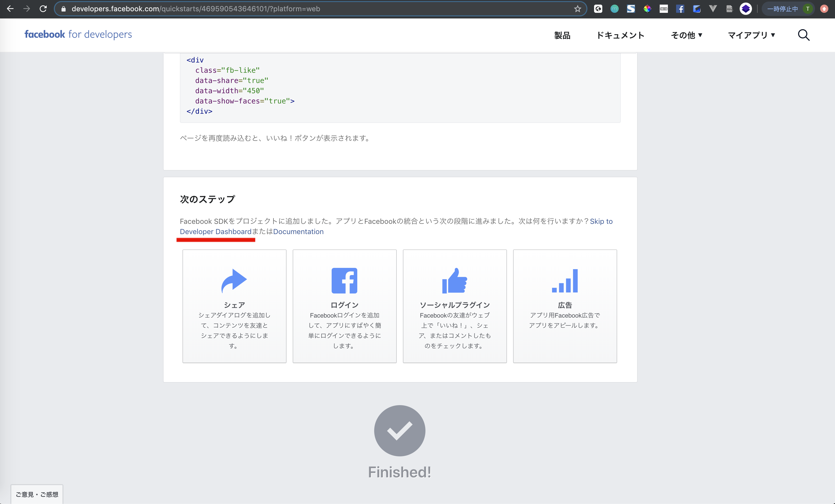
Task: Open the colorful pinwheel extension icon
Action: pyautogui.click(x=647, y=9)
